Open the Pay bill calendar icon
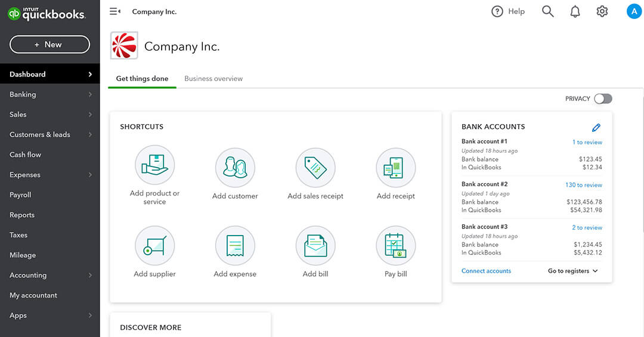The image size is (644, 337). pyautogui.click(x=395, y=246)
